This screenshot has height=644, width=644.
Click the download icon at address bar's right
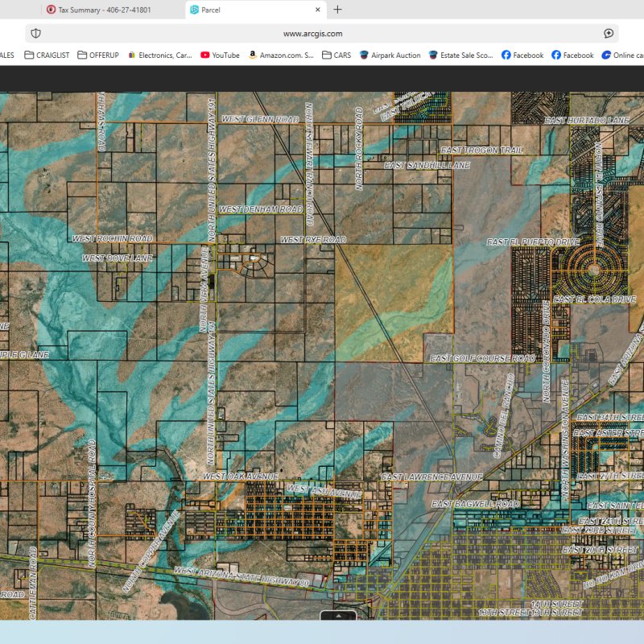pyautogui.click(x=609, y=33)
